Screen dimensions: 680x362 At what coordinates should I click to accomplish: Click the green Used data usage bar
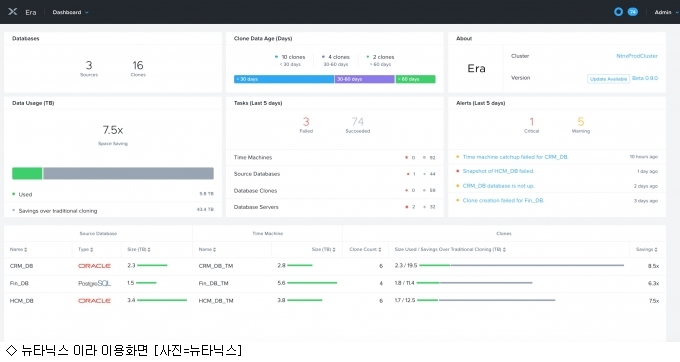click(x=27, y=173)
